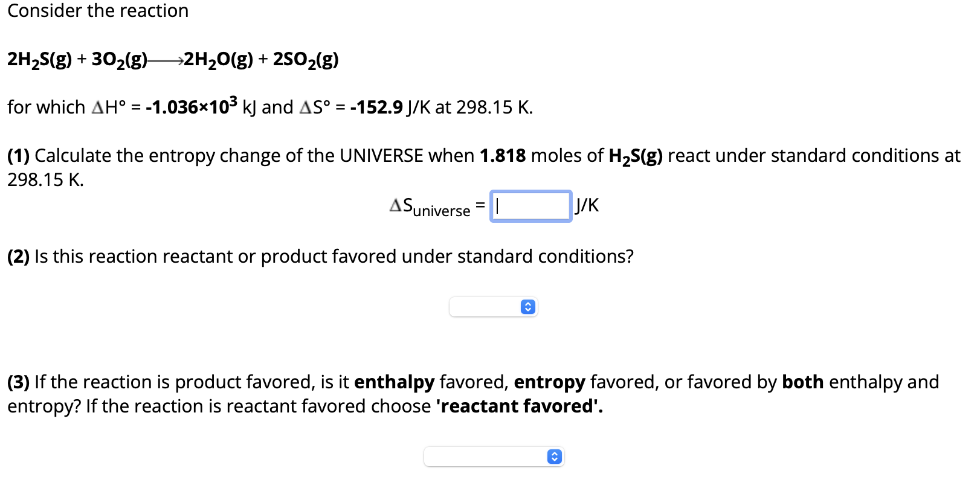Viewport: 980px width, 494px height.
Task: Open the enthalpy favored dropdown for question 3
Action: 494,457
